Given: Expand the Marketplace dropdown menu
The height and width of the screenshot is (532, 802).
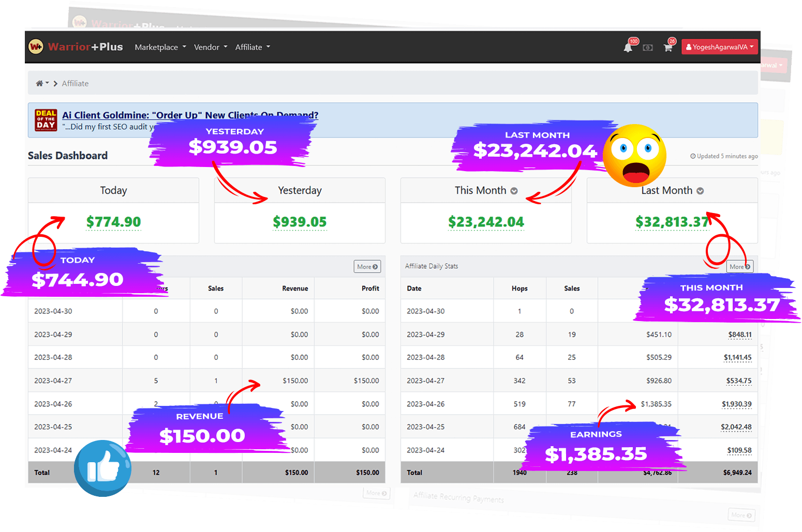Looking at the screenshot, I should click(x=160, y=47).
